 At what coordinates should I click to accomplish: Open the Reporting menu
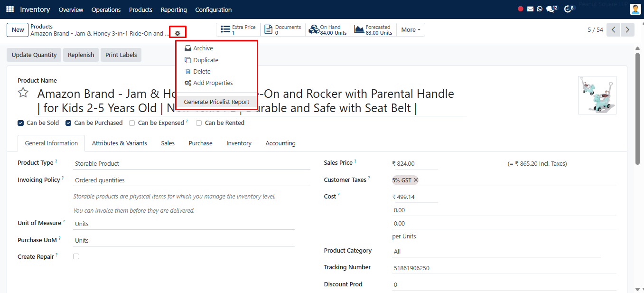pos(174,9)
